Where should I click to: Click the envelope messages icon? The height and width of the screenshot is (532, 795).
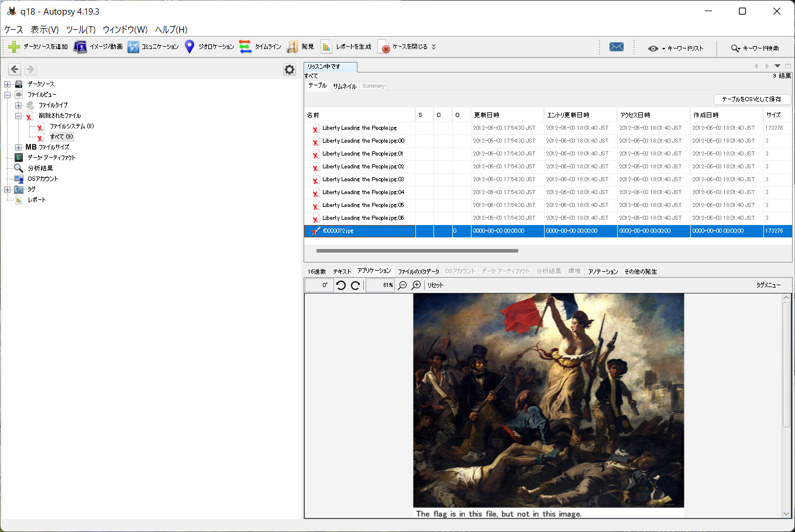pyautogui.click(x=617, y=47)
